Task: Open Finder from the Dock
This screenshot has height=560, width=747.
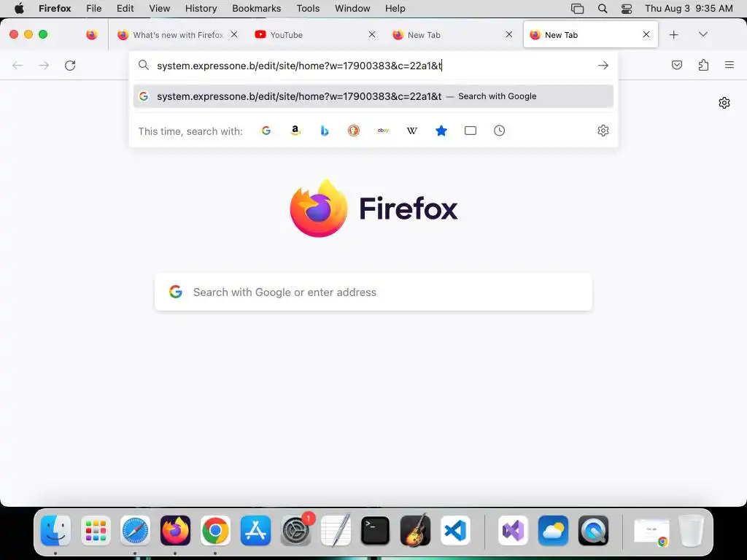Action: (55, 531)
